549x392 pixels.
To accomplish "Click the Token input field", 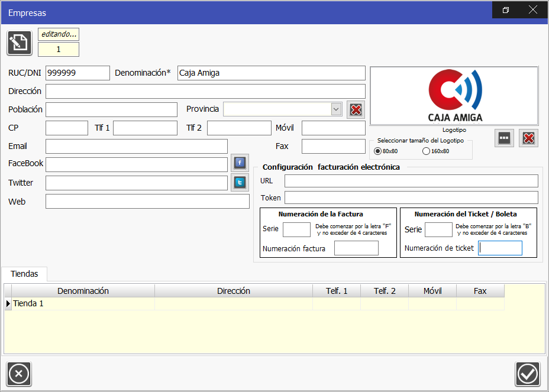I will pos(411,197).
